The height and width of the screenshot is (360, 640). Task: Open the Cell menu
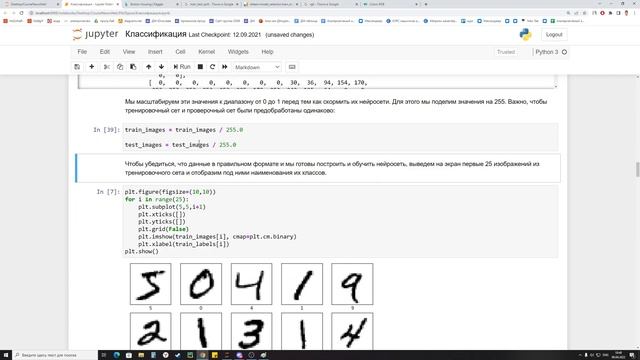click(180, 52)
